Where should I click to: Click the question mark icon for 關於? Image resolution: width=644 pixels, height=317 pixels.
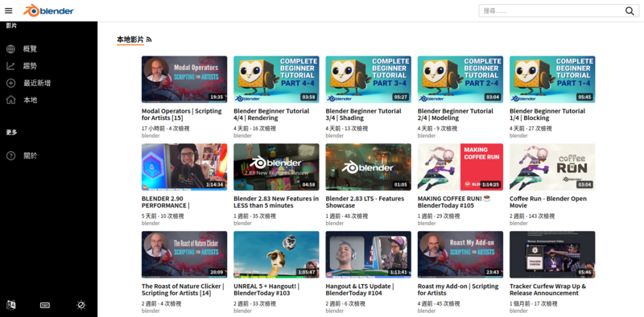point(11,156)
